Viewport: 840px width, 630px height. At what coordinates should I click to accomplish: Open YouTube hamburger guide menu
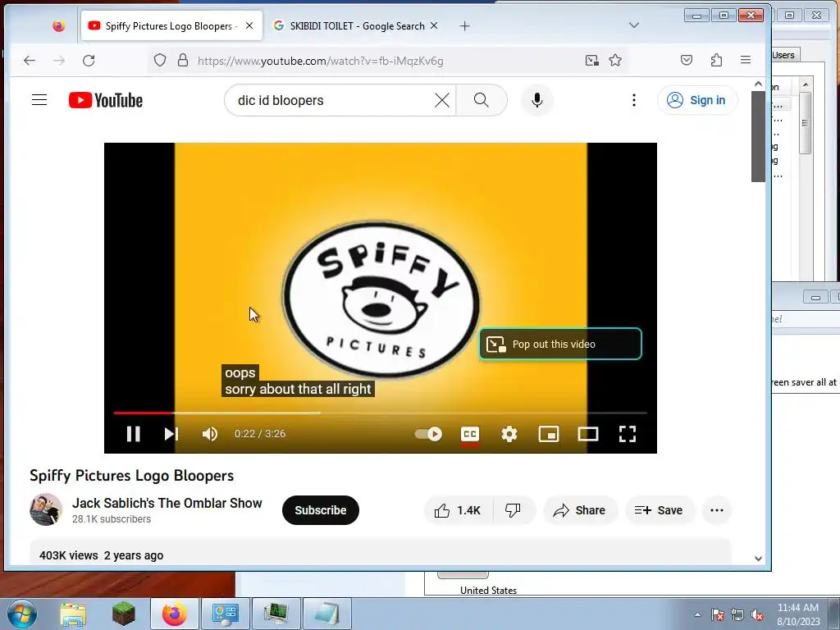pyautogui.click(x=39, y=100)
